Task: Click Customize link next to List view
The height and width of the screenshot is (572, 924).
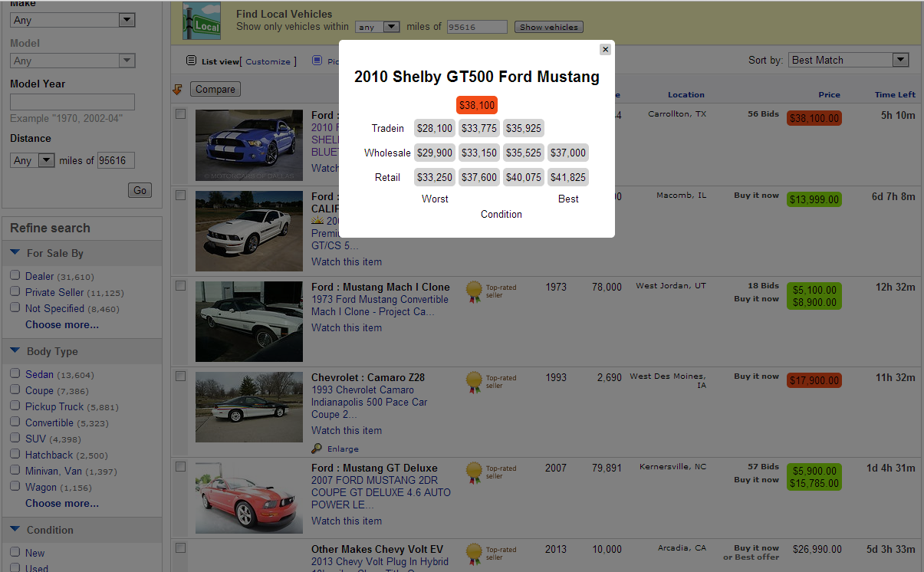Action: 268,61
